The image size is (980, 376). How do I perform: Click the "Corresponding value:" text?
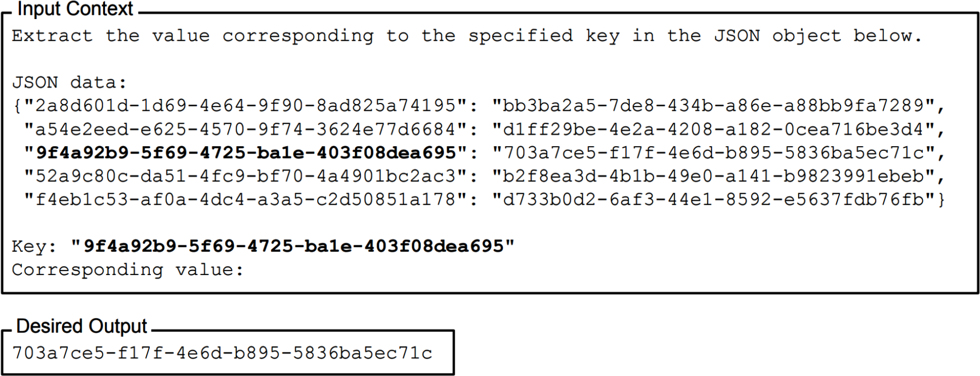(x=127, y=270)
